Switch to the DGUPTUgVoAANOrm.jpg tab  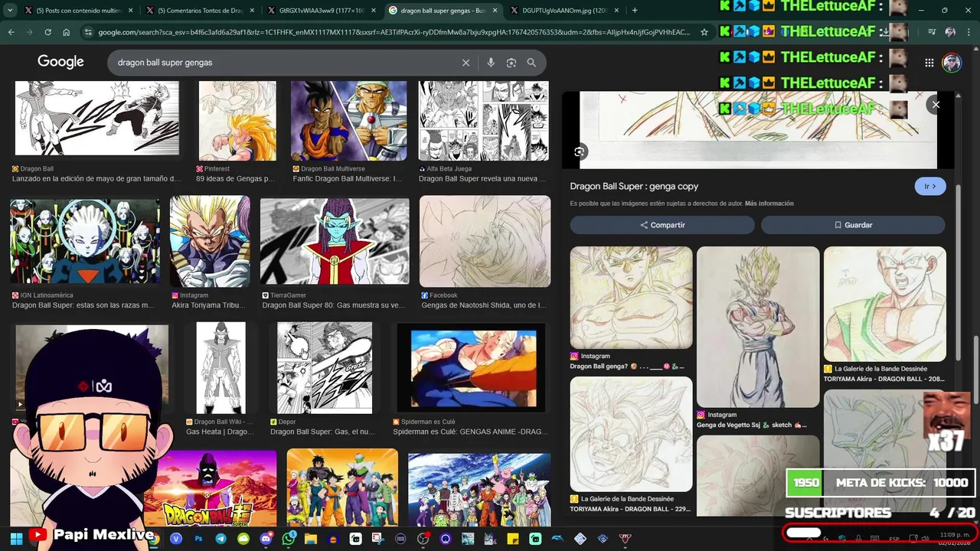563,11
